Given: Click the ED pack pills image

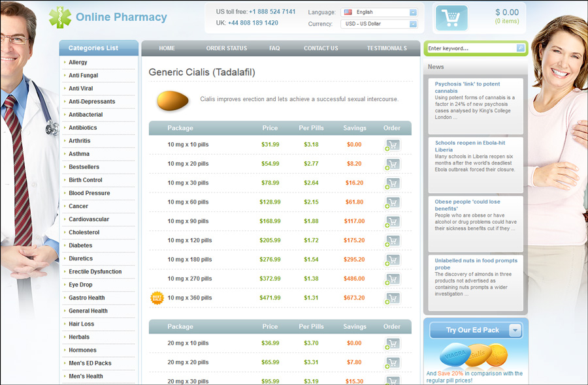Looking at the screenshot, I should click(474, 355).
